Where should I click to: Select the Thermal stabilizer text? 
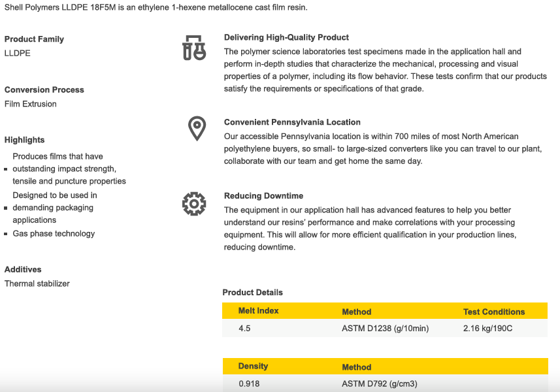[37, 284]
